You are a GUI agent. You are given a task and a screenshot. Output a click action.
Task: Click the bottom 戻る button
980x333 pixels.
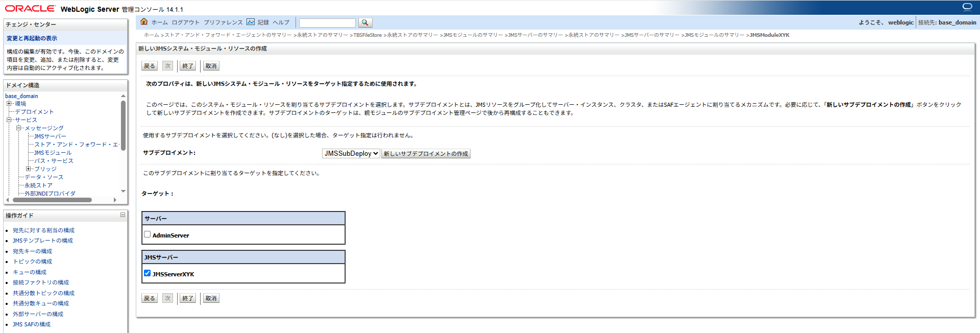click(x=150, y=298)
